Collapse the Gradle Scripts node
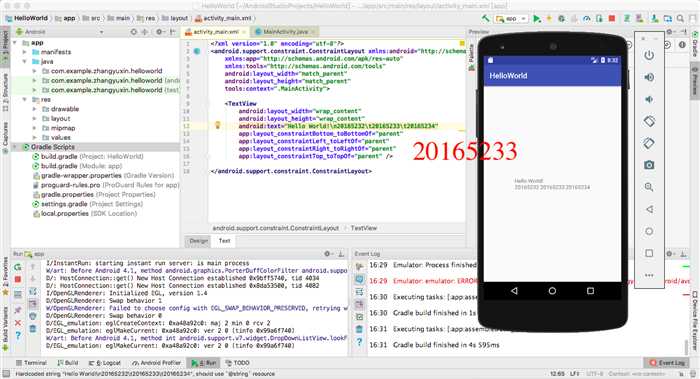Image resolution: width=700 pixels, height=379 pixels. click(x=15, y=147)
